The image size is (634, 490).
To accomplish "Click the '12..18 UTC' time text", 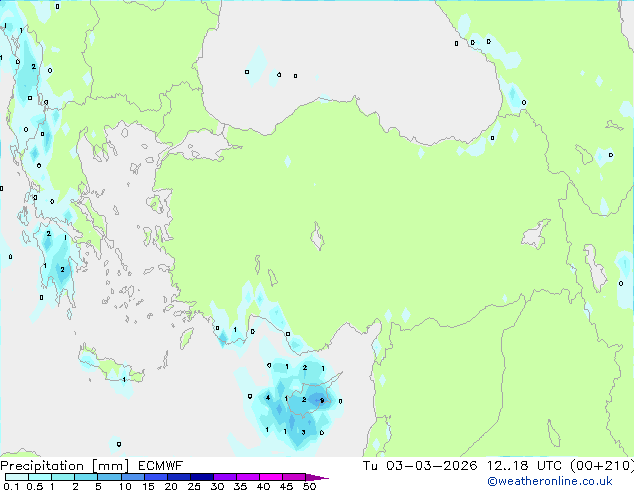I will tap(524, 466).
